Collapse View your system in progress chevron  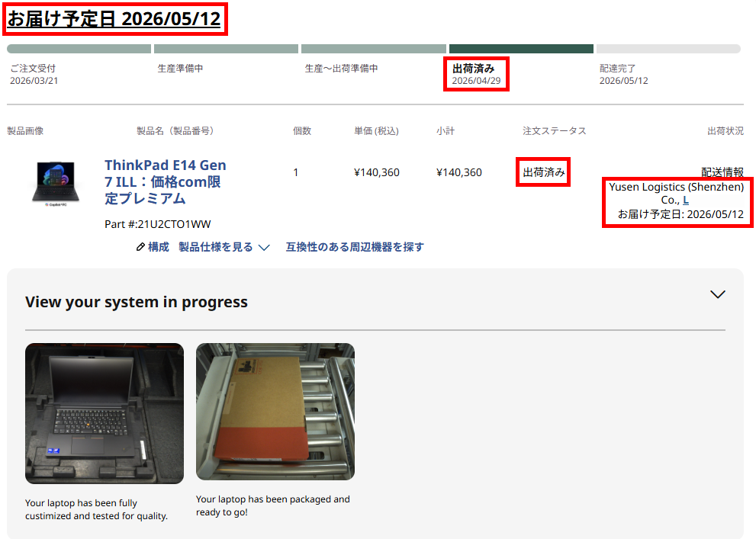tap(717, 294)
